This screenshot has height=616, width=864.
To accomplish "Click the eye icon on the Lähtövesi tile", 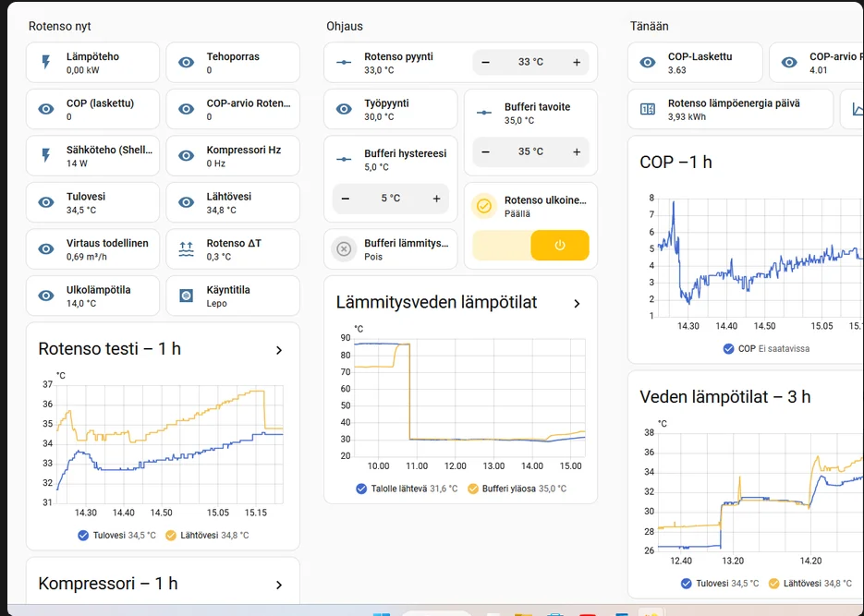I will coord(187,202).
